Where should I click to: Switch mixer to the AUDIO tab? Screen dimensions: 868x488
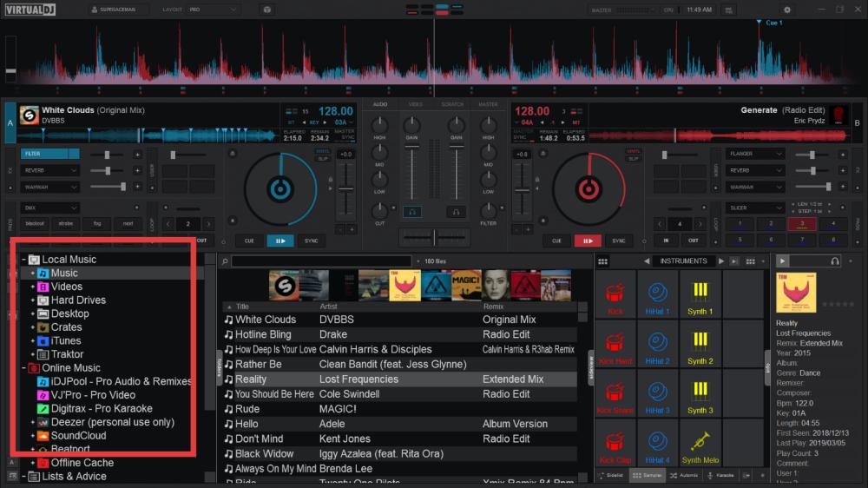[x=380, y=104]
